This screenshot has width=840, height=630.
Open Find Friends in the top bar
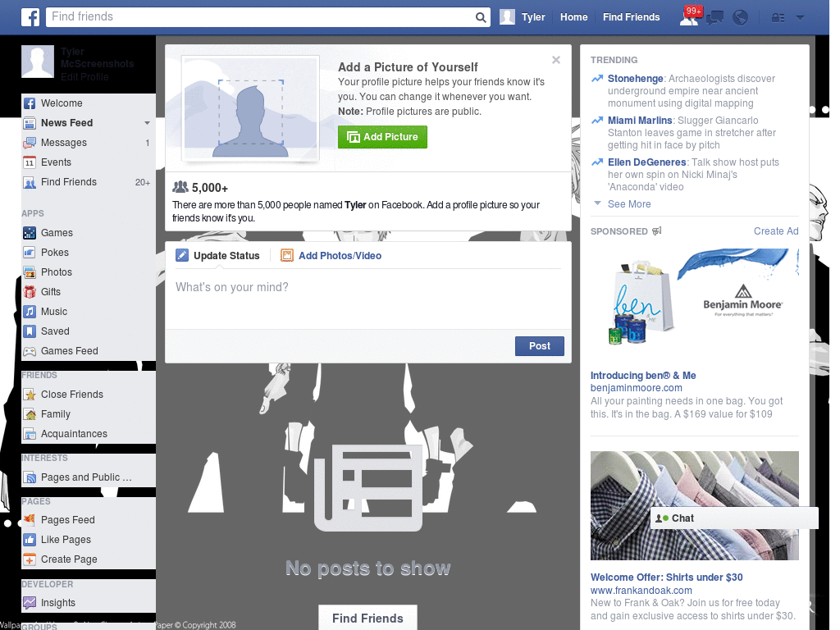click(631, 17)
